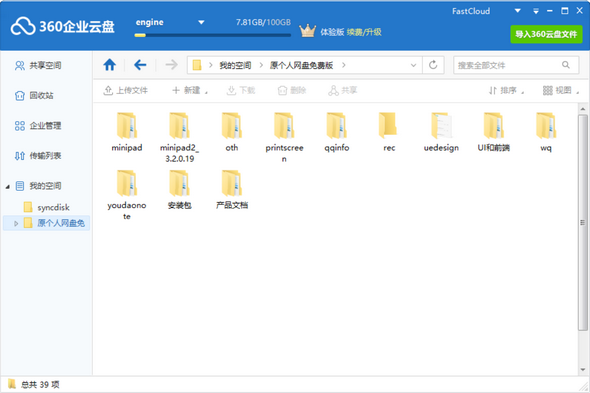Click 我的空间 breadcrumb segment
The image size is (590, 393).
[x=235, y=65]
